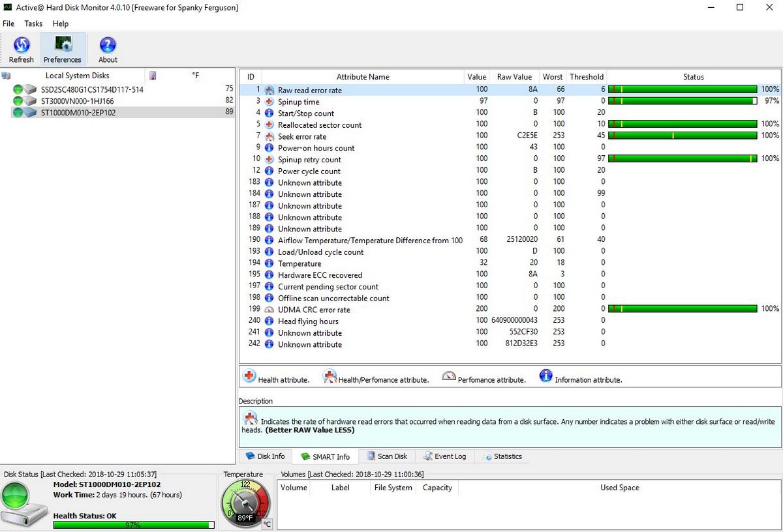The width and height of the screenshot is (783, 532).
Task: Click the Health attribute legend icon
Action: coord(248,376)
